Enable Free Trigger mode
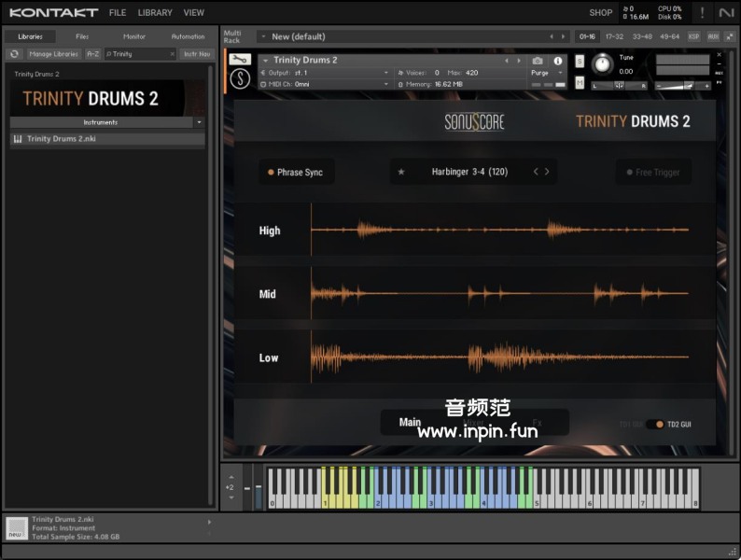Viewport: 741px width, 560px height. click(652, 172)
